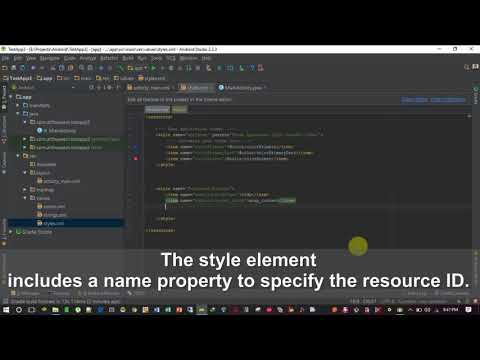This screenshot has width=480, height=360.
Task: Click the Copy toolbar icon
Action: [x=62, y=68]
